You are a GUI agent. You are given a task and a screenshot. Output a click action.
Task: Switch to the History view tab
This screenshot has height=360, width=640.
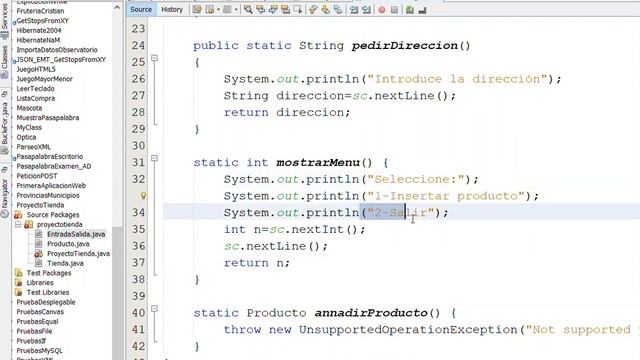click(x=172, y=9)
